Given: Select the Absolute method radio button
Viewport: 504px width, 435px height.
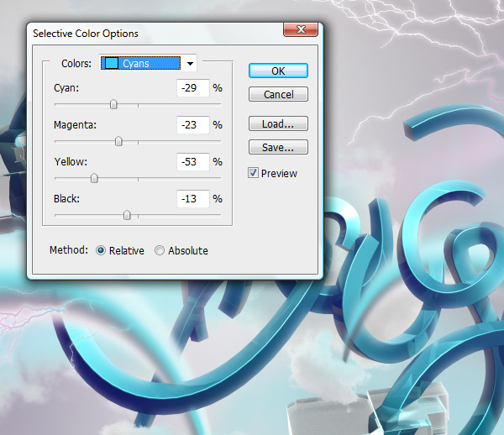Looking at the screenshot, I should click(x=160, y=250).
